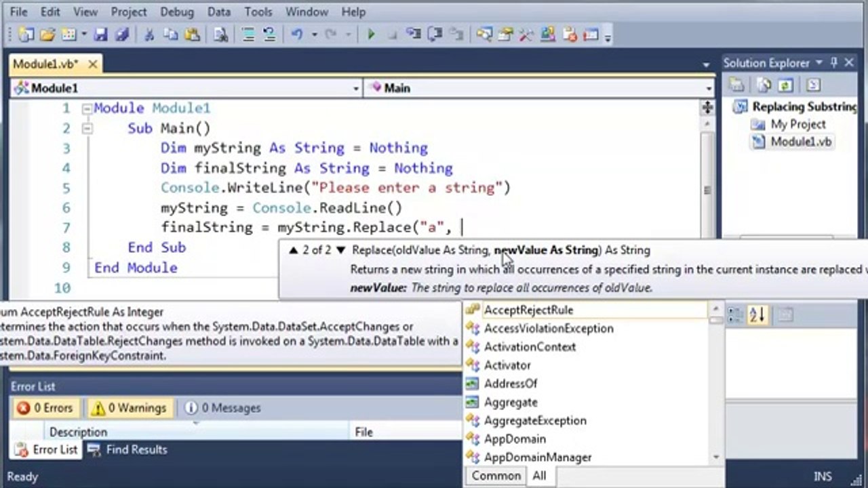The height and width of the screenshot is (488, 868).
Task: Click the Paste clipboard icon
Action: [x=192, y=35]
